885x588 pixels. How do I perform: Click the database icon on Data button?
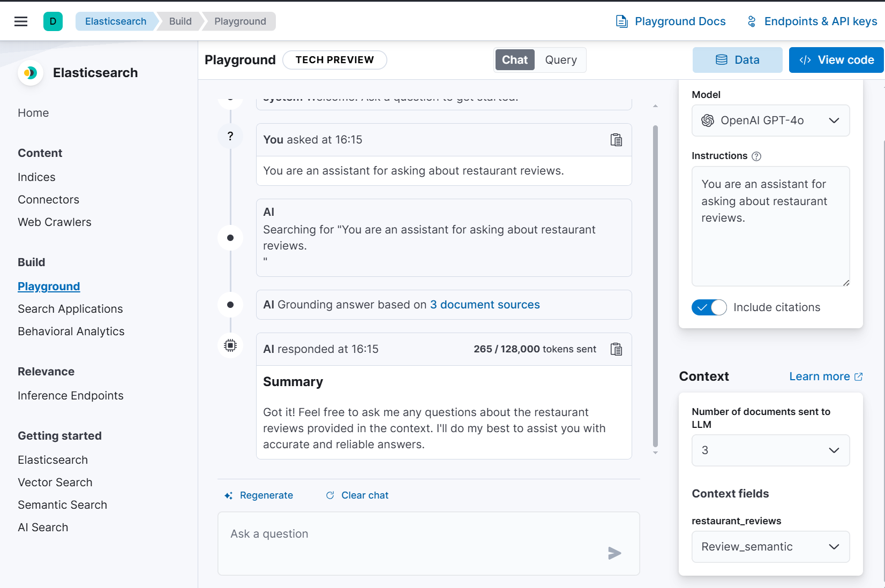[722, 60]
